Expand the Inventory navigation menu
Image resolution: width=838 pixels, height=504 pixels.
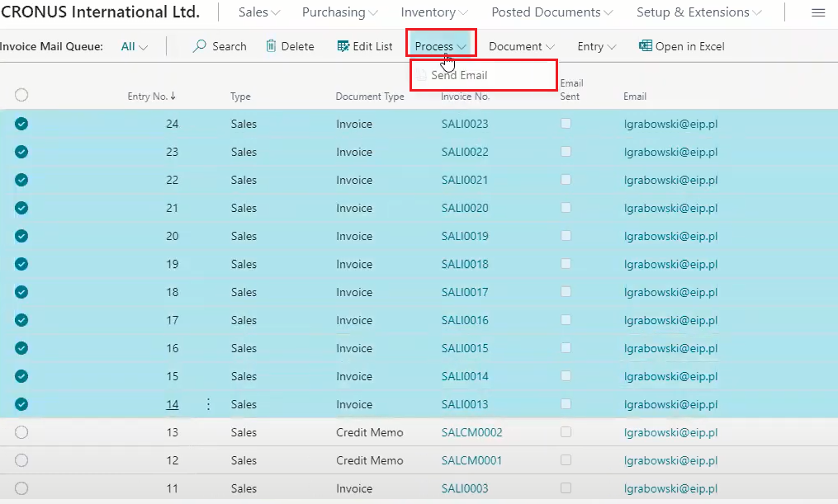[x=434, y=12]
